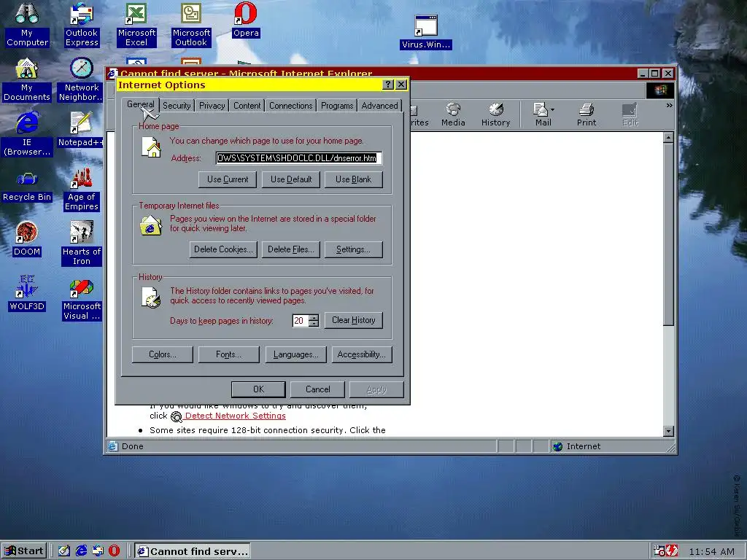Select My Documents desktop icon
The image size is (747, 560).
27,79
